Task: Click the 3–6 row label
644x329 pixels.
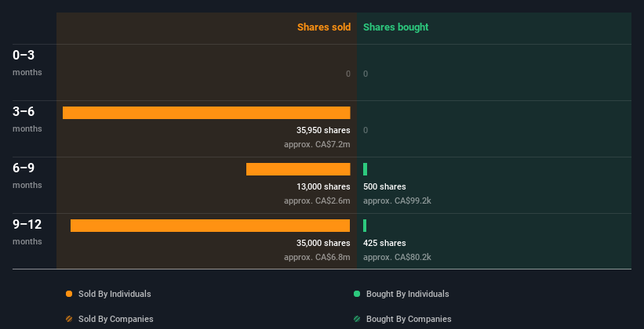Action: pos(24,111)
